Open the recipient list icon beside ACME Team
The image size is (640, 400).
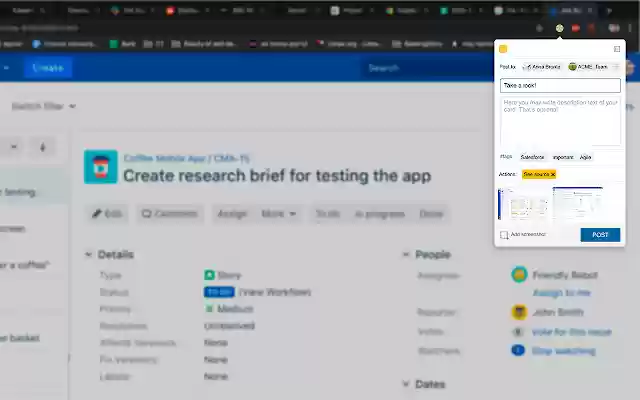coord(616,67)
